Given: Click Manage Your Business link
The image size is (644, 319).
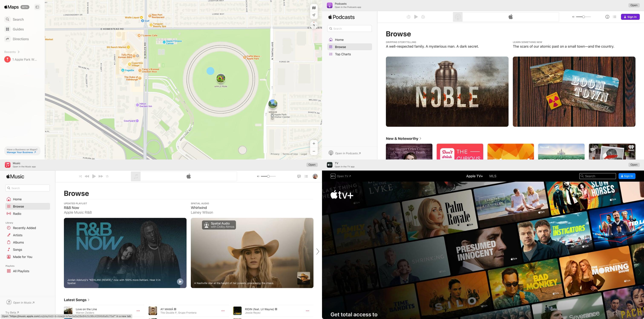Looking at the screenshot, I should [x=21, y=152].
